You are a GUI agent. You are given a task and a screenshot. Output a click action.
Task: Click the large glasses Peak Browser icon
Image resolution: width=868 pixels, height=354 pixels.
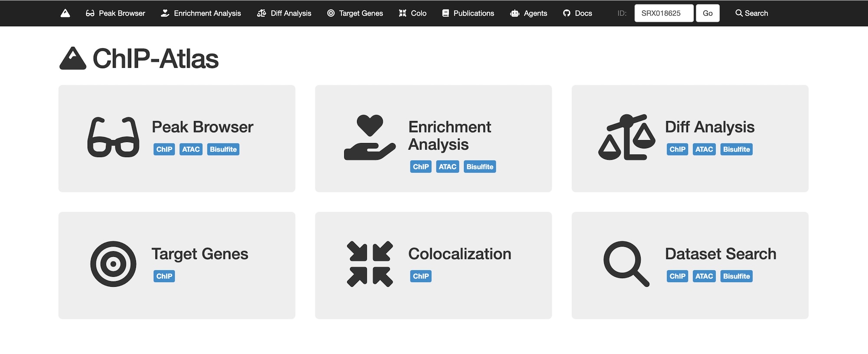(113, 137)
